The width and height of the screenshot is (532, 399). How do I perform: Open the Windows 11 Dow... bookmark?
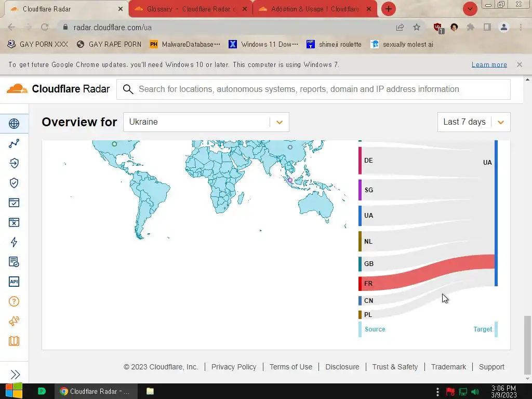click(x=263, y=44)
